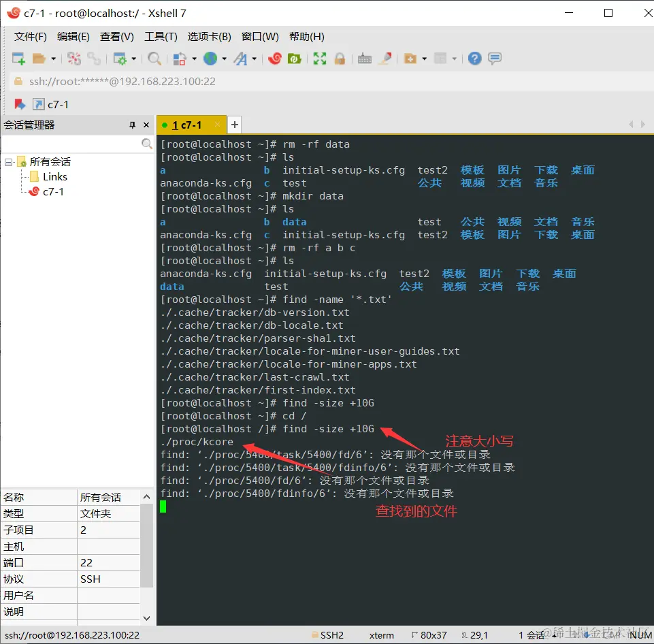Click the properties panel scroll up arrow
Screen dimensions: 654x644
click(146, 497)
